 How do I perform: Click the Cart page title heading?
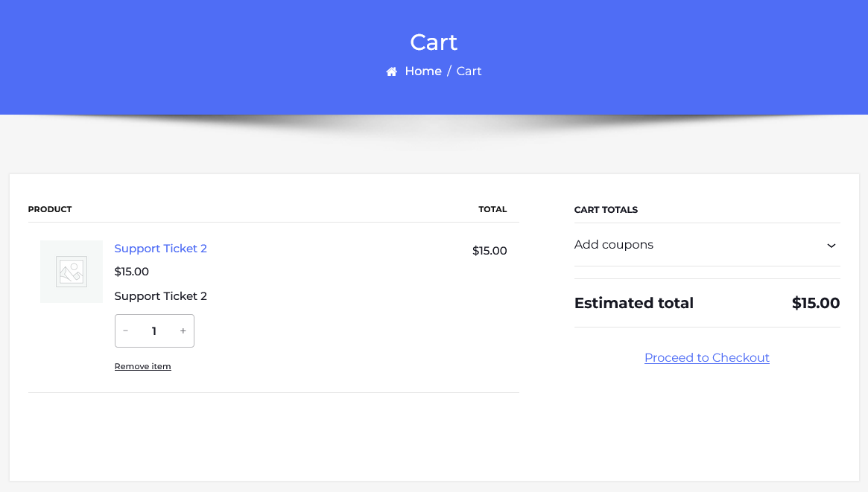434,42
